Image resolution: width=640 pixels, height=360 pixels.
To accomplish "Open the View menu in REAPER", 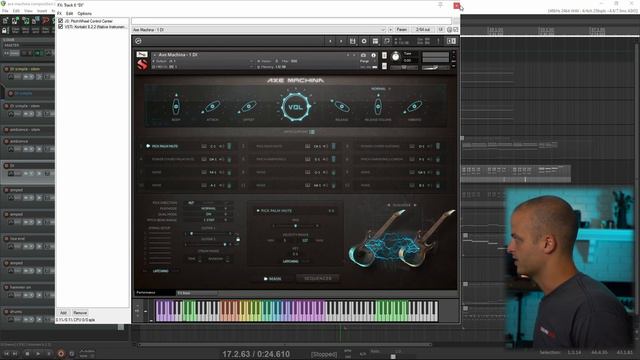I will pyautogui.click(x=28, y=11).
